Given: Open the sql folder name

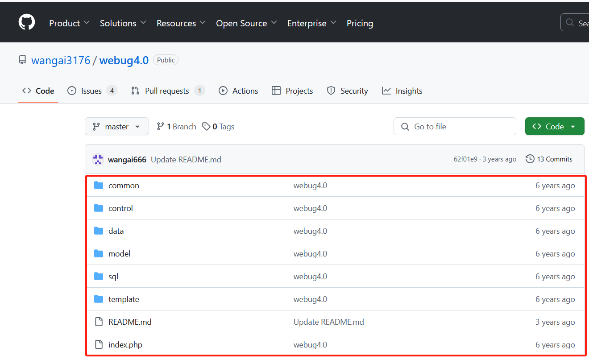Looking at the screenshot, I should [x=113, y=276].
